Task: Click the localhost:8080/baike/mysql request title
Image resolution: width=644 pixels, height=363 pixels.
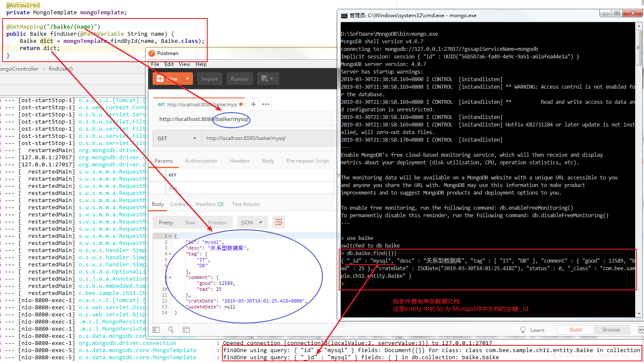Action: coord(204,119)
